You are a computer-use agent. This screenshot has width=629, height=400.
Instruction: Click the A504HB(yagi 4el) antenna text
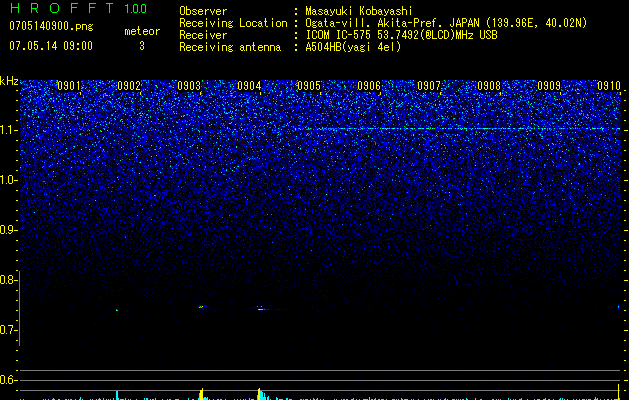(x=353, y=47)
